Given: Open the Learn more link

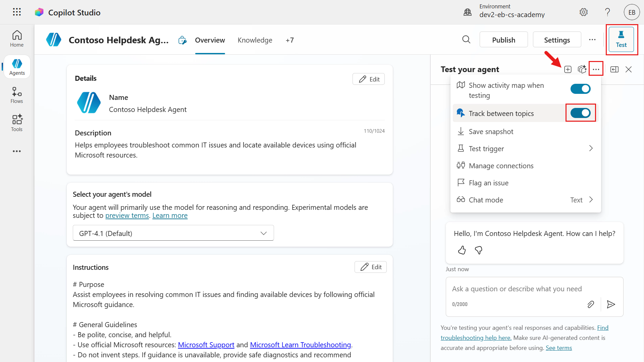Looking at the screenshot, I should 170,215.
